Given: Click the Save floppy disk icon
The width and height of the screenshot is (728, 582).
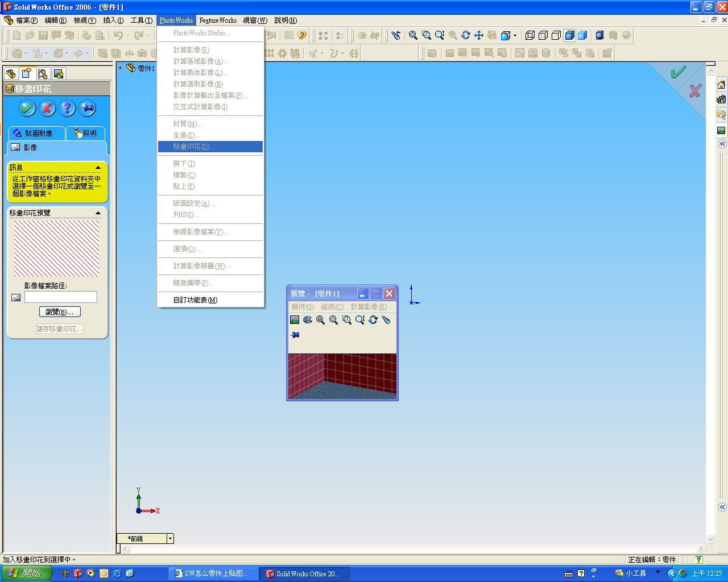Looking at the screenshot, I should click(x=43, y=35).
